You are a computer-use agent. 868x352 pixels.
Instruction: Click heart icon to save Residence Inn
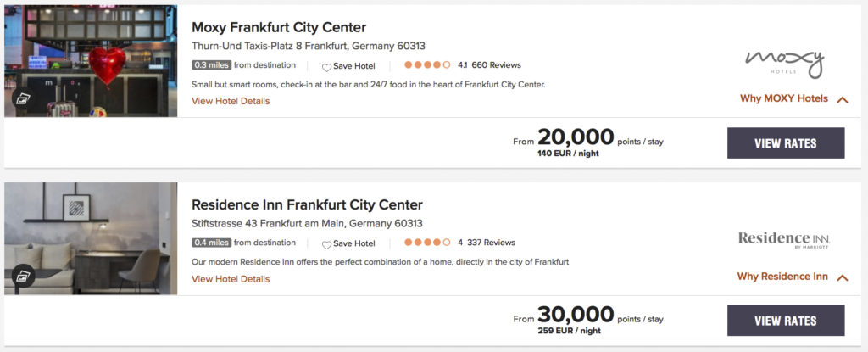(326, 244)
